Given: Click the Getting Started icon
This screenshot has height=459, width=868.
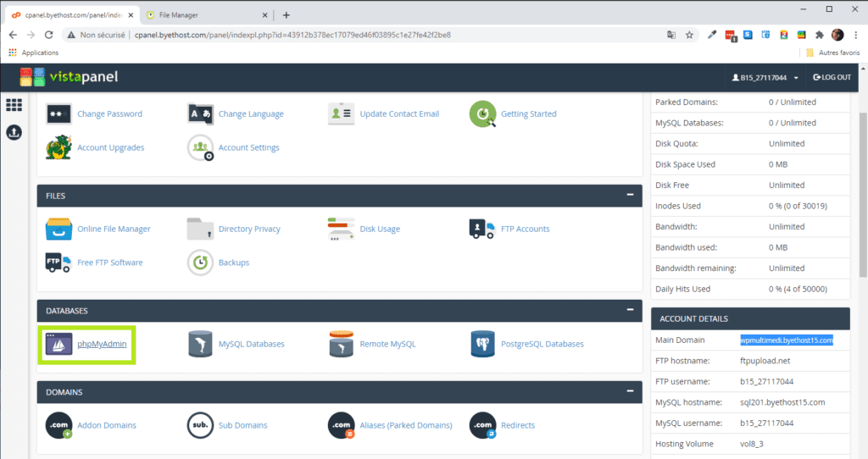Looking at the screenshot, I should [x=482, y=114].
